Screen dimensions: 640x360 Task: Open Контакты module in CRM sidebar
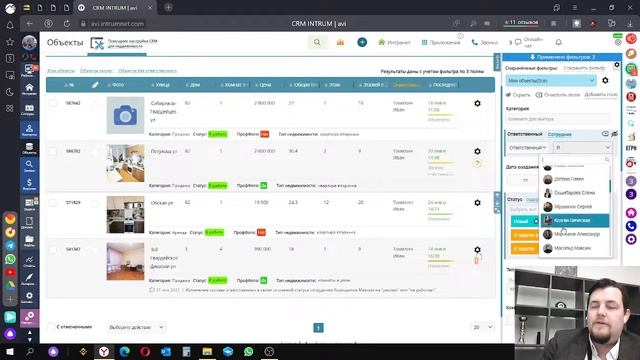(x=29, y=130)
